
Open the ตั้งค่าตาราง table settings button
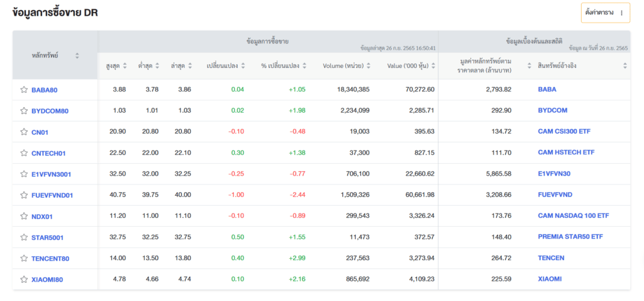click(x=606, y=13)
